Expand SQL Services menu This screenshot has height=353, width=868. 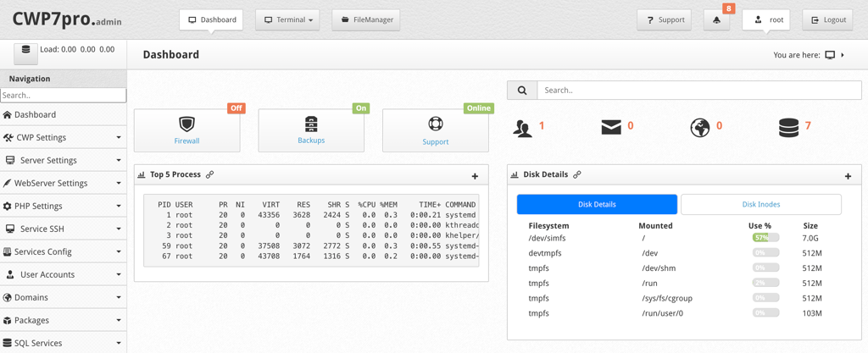63,343
